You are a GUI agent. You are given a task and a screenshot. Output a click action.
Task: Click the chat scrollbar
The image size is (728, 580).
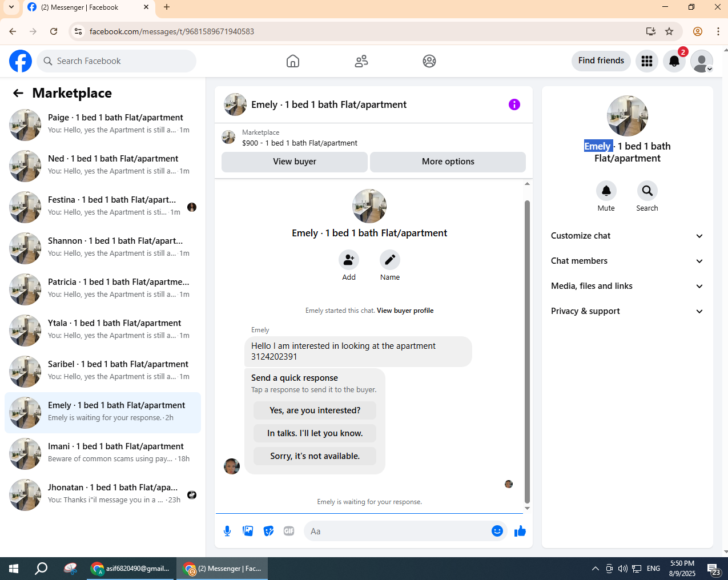coord(527,351)
